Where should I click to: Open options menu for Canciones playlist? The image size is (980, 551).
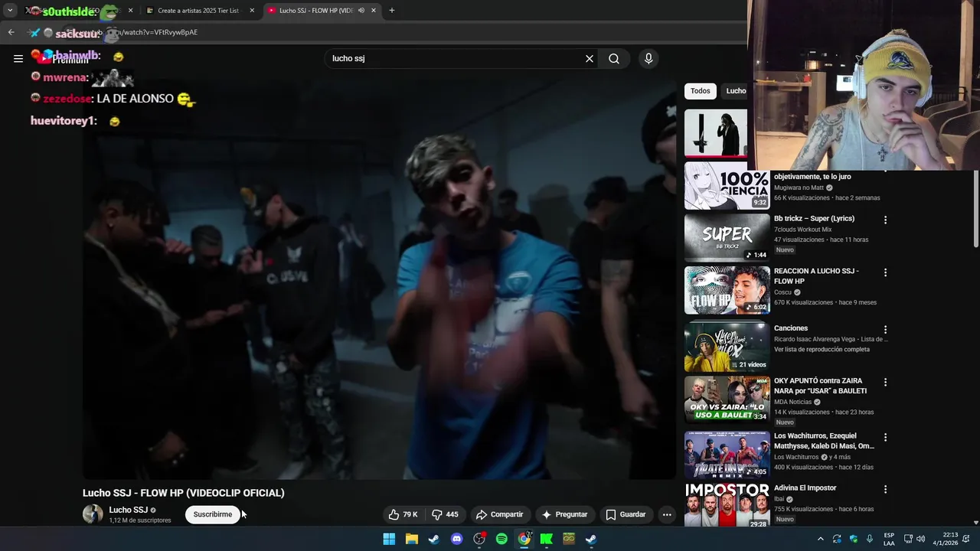[x=885, y=330]
